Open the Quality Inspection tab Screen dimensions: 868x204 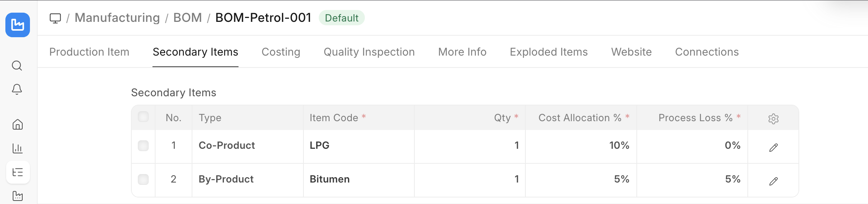click(369, 52)
